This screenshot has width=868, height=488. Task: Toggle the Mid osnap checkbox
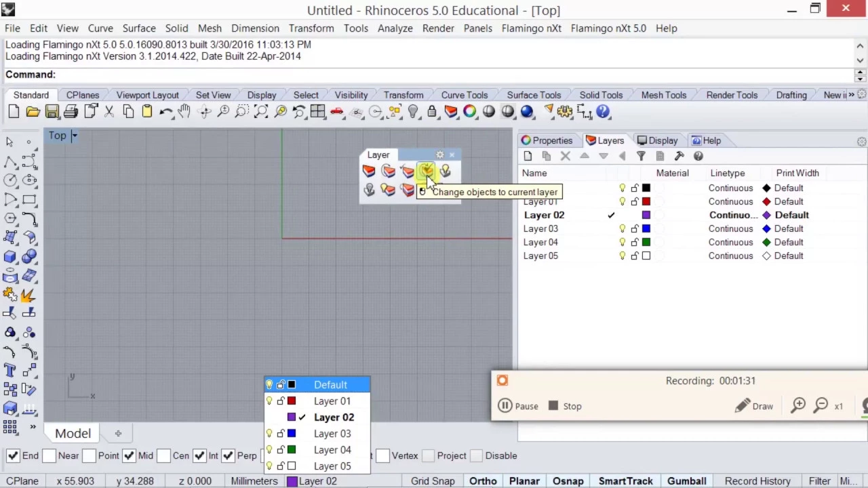point(129,455)
